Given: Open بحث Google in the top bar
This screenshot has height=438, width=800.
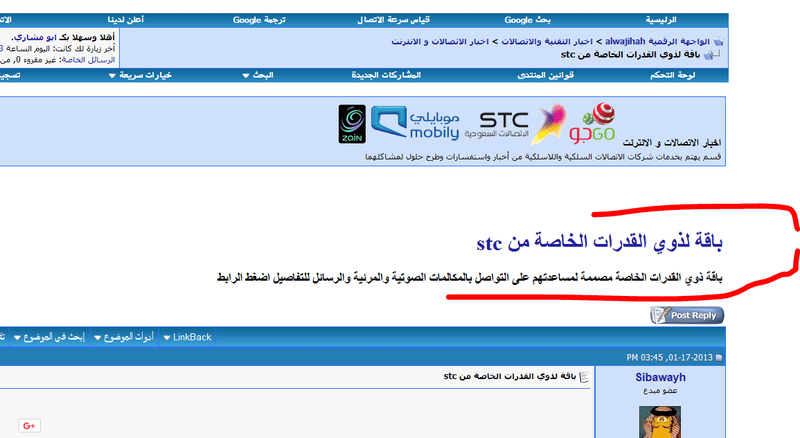Looking at the screenshot, I should (x=528, y=20).
